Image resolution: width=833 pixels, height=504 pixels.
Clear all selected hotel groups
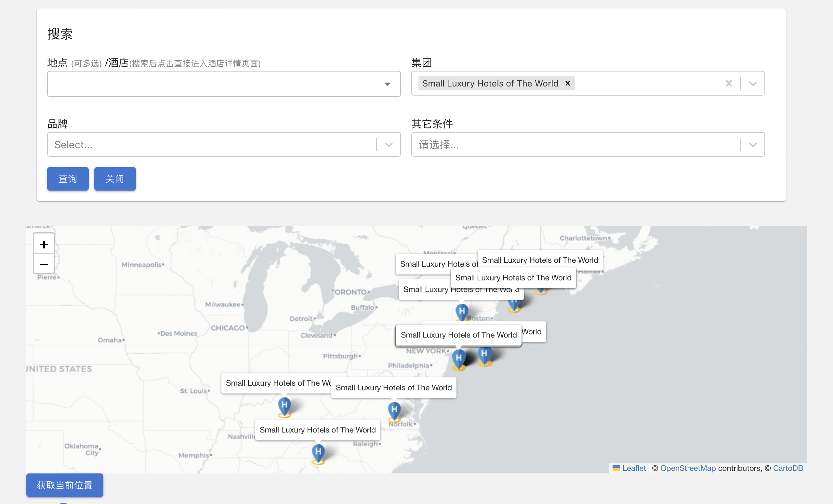tap(729, 83)
